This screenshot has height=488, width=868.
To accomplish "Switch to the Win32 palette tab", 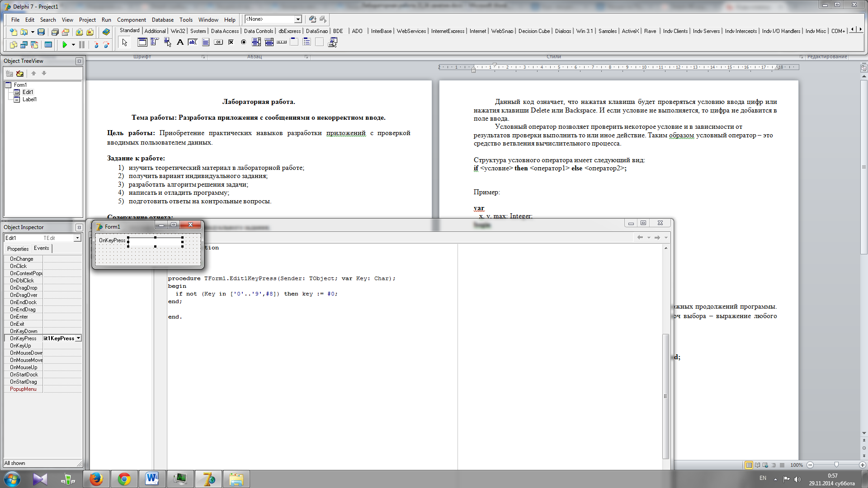I will pos(178,31).
